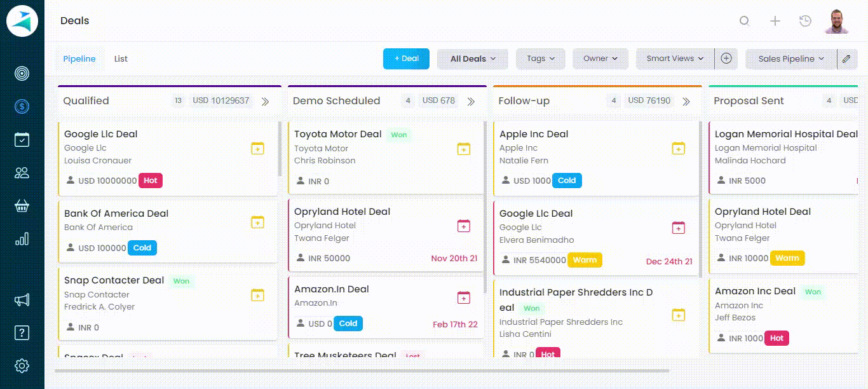
Task: Open red calendar icon on Follow-up Google Llc Deal
Action: click(679, 228)
